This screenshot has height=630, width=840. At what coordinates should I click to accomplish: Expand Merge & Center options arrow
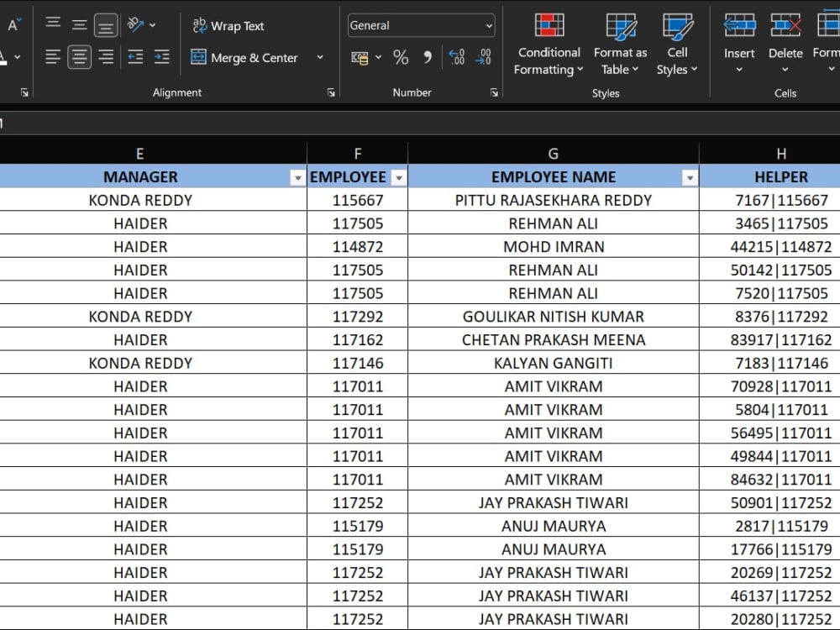pos(320,57)
